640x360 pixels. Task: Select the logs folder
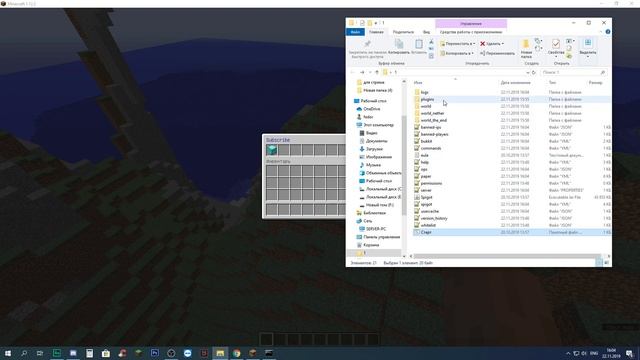point(424,92)
